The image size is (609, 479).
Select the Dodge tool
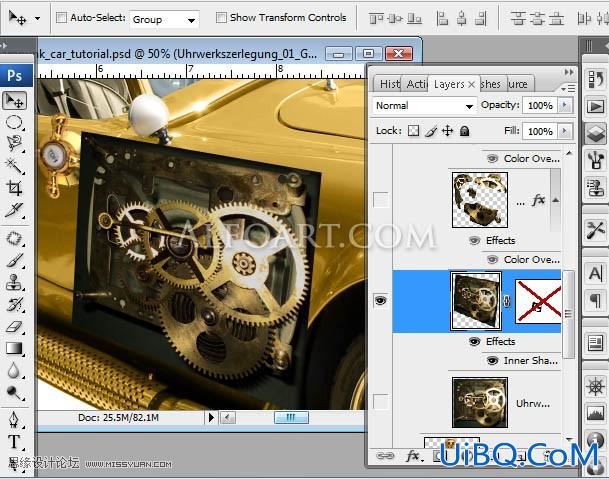14,393
